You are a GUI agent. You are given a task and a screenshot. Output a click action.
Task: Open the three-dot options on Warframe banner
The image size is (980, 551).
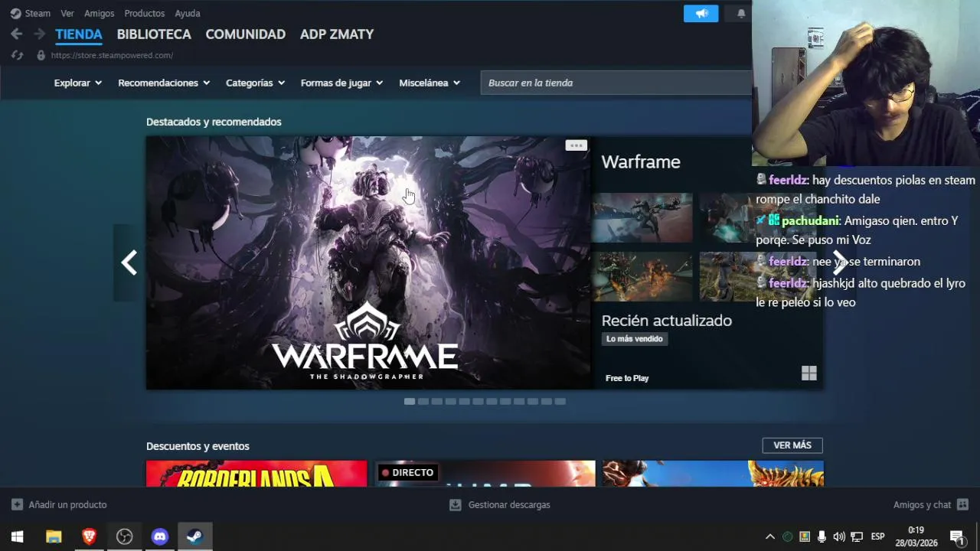coord(576,145)
